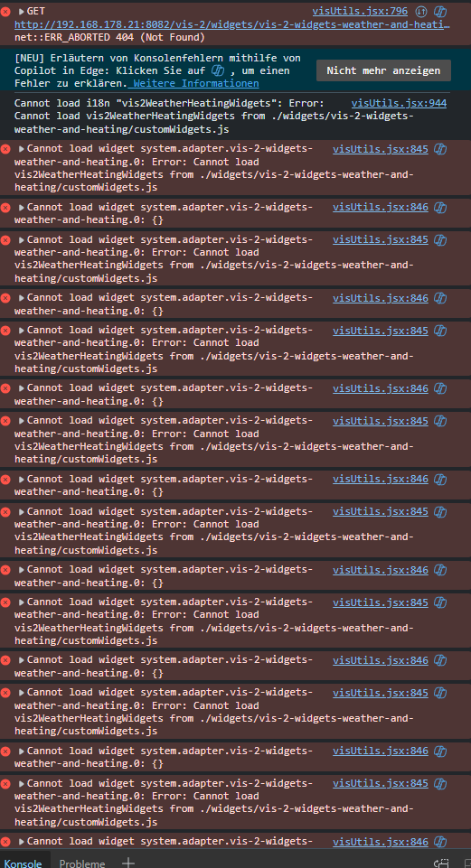The height and width of the screenshot is (868, 471).
Task: Click the Copilot icon on the last visible visUtils.jsx:846 row
Action: [440, 842]
